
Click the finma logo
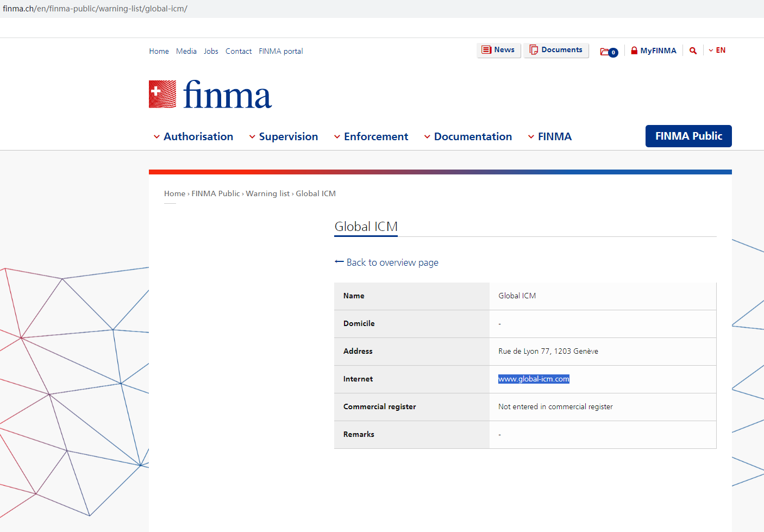pos(210,95)
